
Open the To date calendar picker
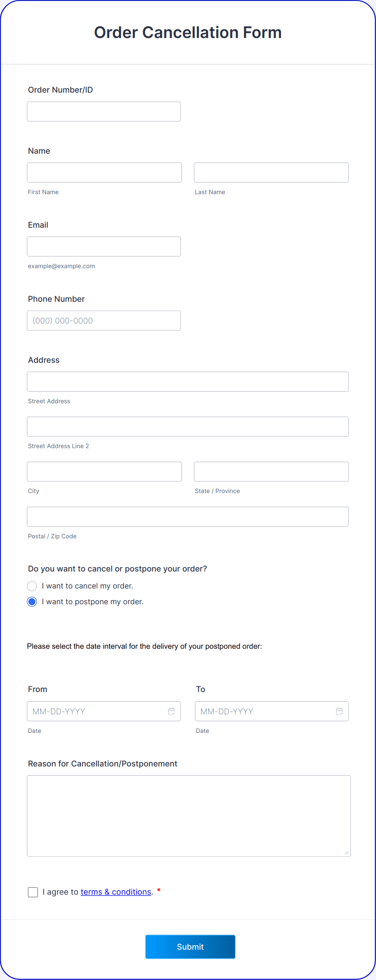point(339,711)
